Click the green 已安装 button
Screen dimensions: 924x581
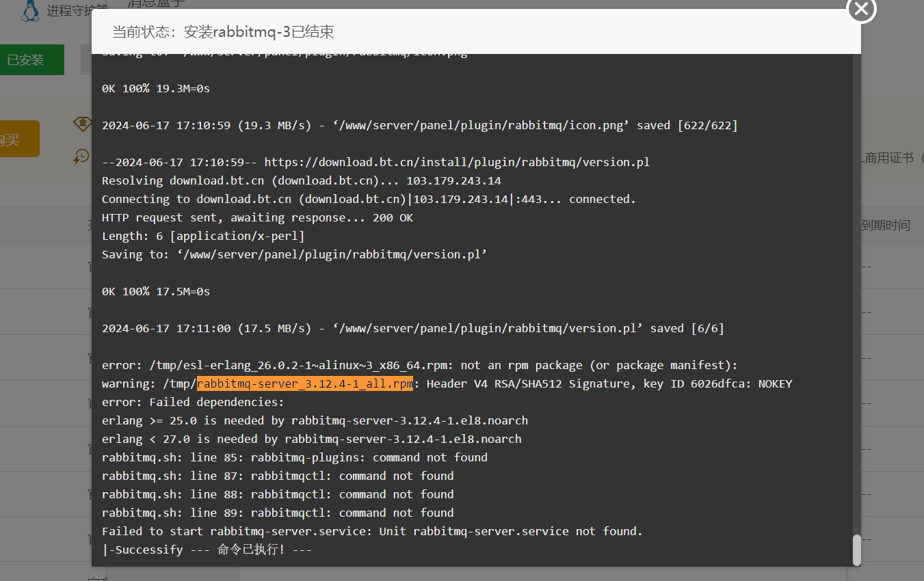pyautogui.click(x=32, y=60)
